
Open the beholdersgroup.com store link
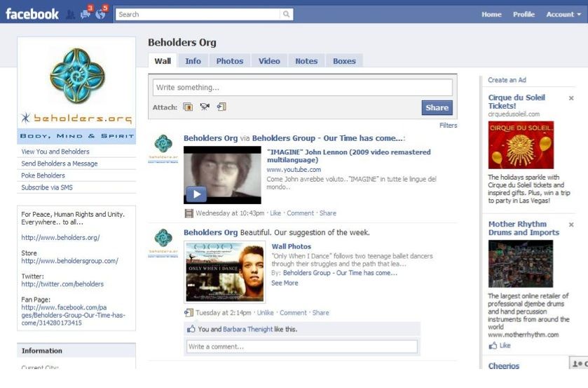[70, 261]
